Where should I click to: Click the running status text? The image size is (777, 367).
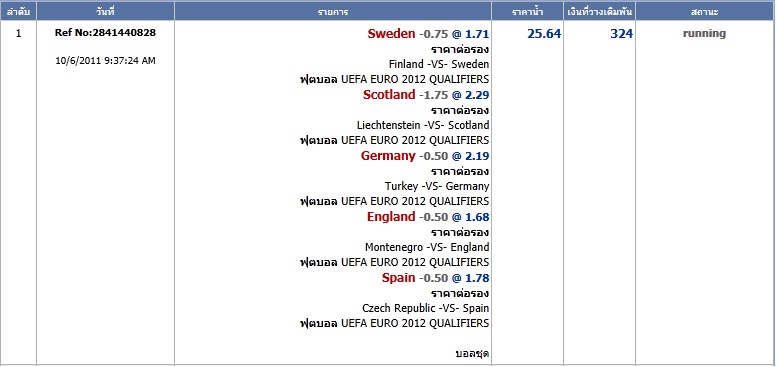click(704, 34)
